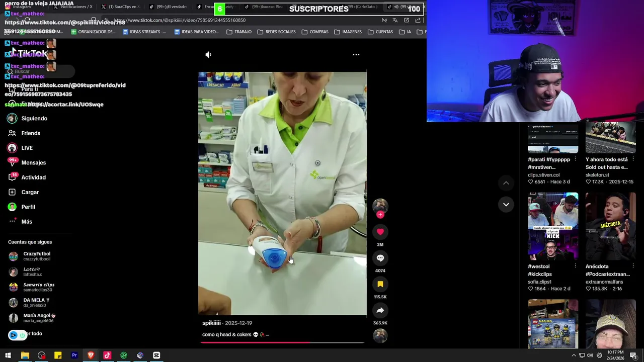644x362 pixels.
Task: Open the #parati #fyppppp video thumbnail
Action: pos(553,139)
